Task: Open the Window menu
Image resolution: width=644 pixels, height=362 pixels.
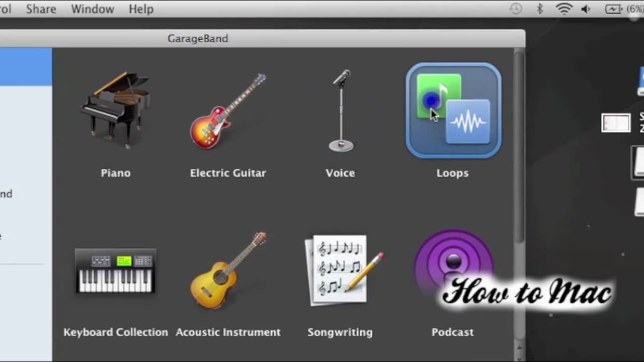Action: tap(93, 9)
